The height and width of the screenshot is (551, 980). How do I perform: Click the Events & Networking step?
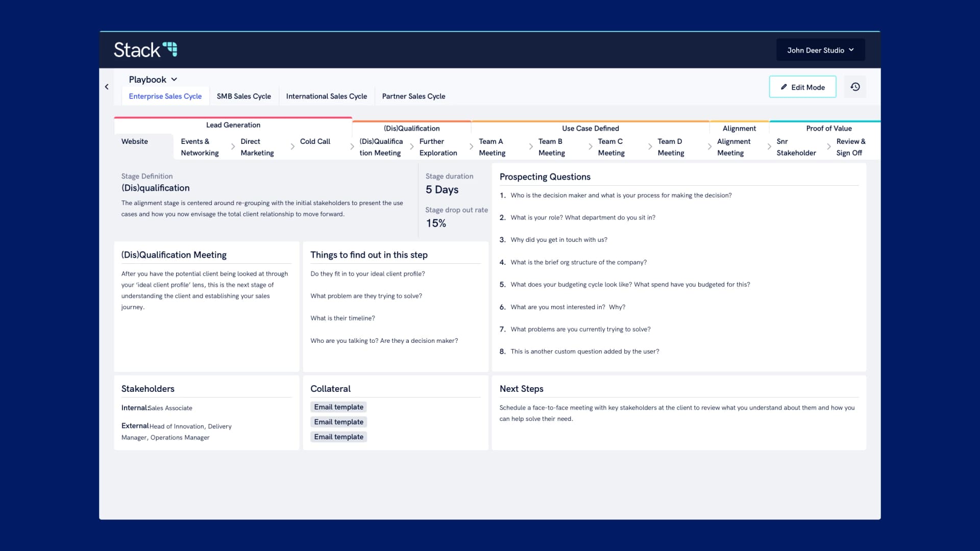199,147
